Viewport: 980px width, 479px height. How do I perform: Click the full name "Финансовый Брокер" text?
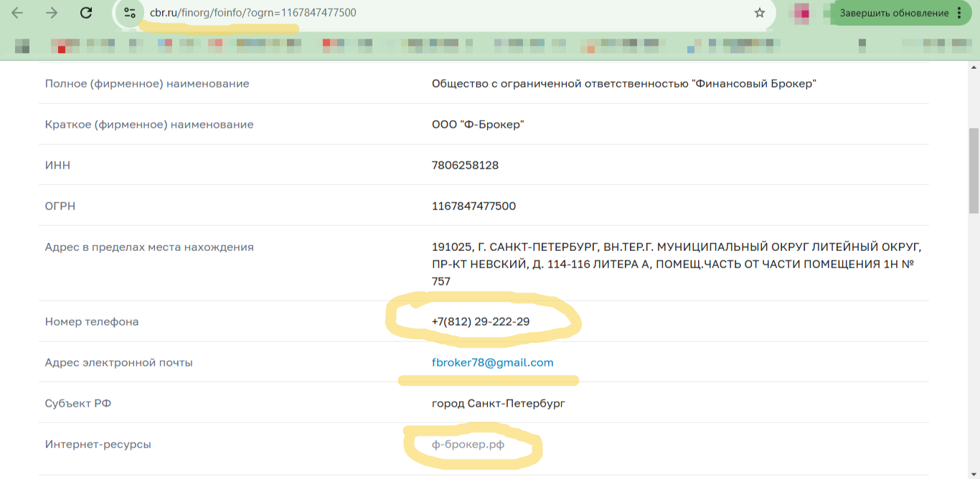pos(754,84)
